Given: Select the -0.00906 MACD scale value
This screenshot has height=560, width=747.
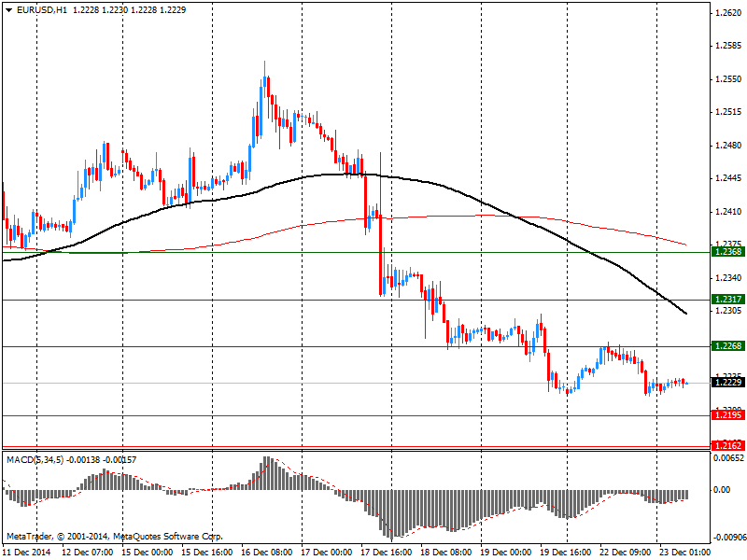Looking at the screenshot, I should [x=729, y=538].
